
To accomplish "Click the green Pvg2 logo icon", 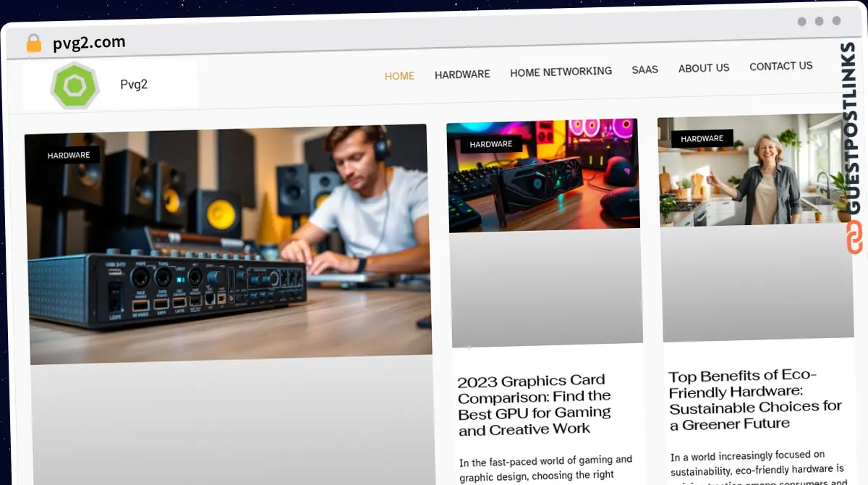I will coord(74,85).
